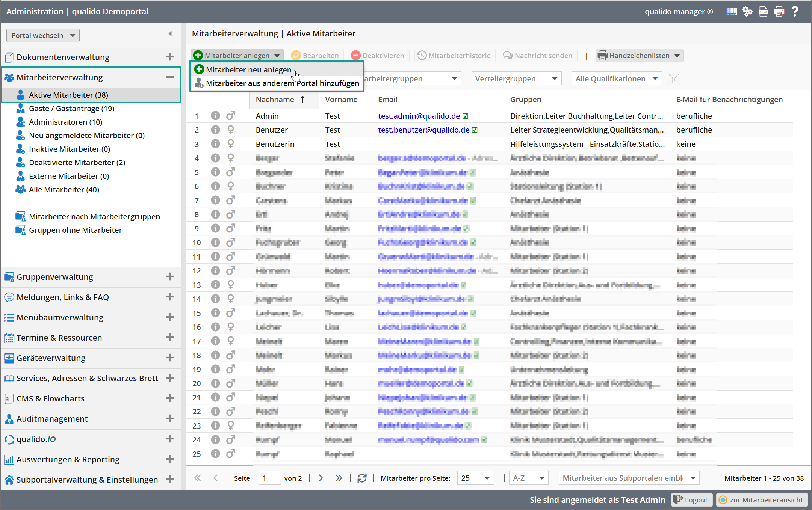Viewport: 812px width, 510px height.
Task: Go to next page arrow
Action: pyautogui.click(x=321, y=478)
